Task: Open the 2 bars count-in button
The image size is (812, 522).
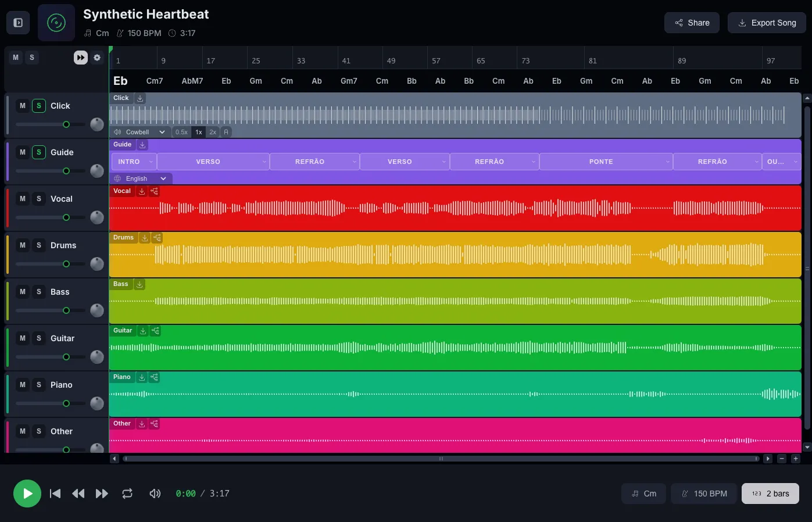Action: tap(770, 494)
